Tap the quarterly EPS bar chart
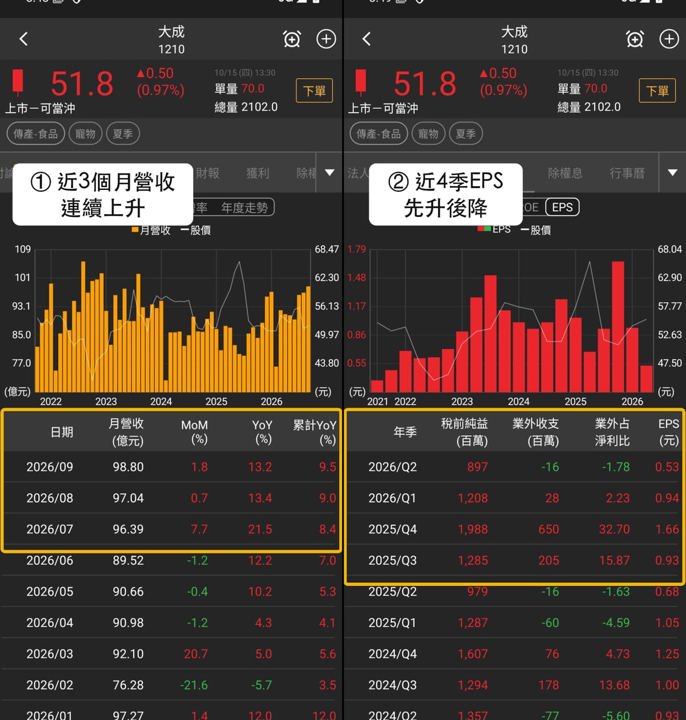The image size is (686, 720). (x=512, y=321)
